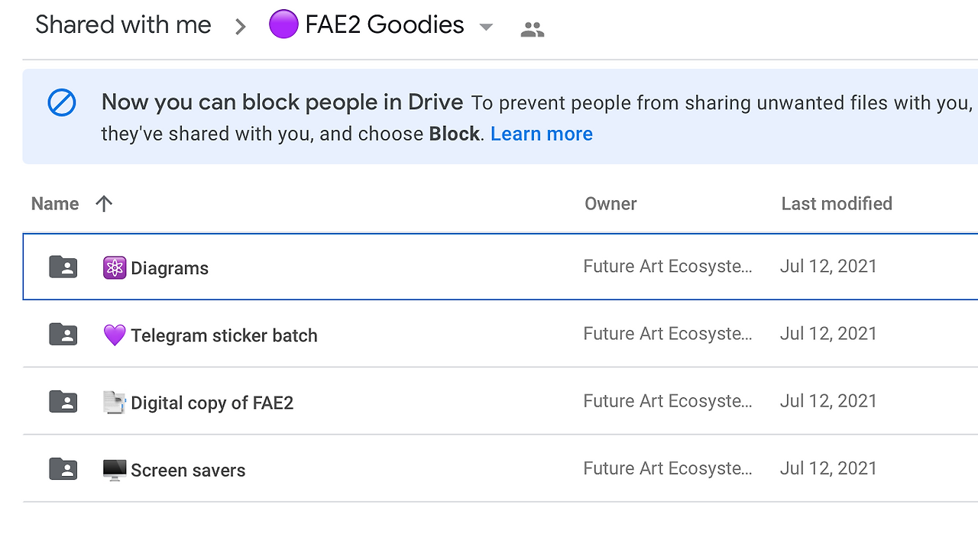Click the shared folder icon beside Telegram sticker batch
Viewport: 978px width, 560px height.
(63, 334)
